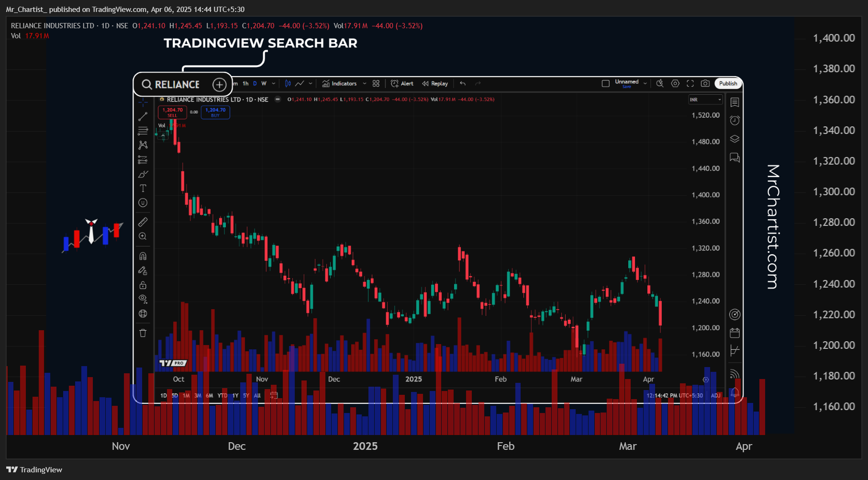Select the patterns drawing tool

[143, 145]
